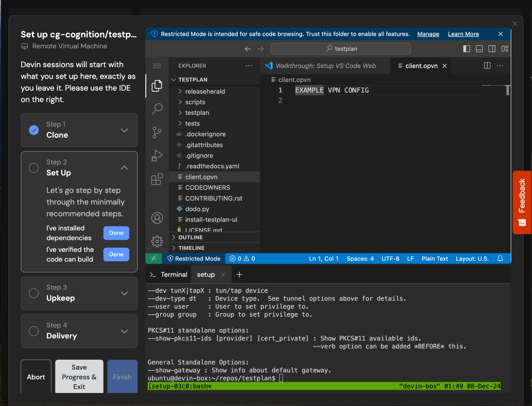Open Source Control view icon
This screenshot has width=532, height=406.
[157, 132]
